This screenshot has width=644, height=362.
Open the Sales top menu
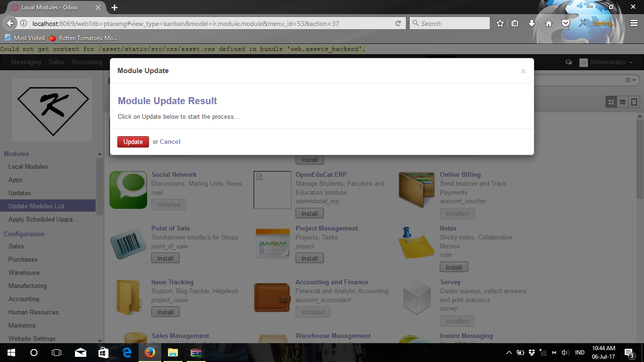56,62
